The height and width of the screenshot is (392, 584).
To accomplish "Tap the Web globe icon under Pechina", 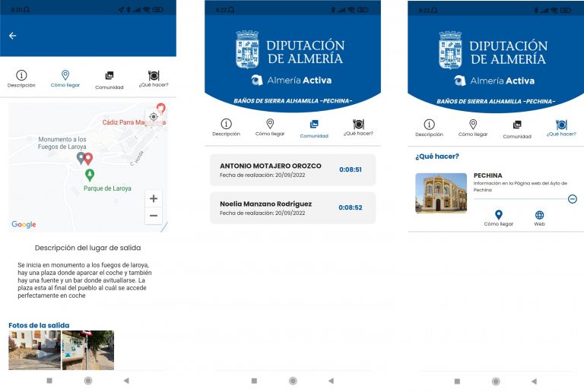I will 539,216.
